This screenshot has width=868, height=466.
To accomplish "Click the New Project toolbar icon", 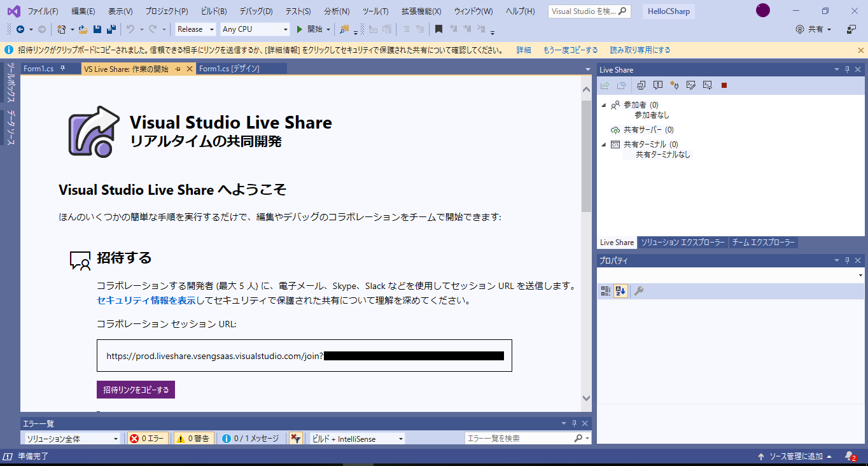I will (x=62, y=29).
